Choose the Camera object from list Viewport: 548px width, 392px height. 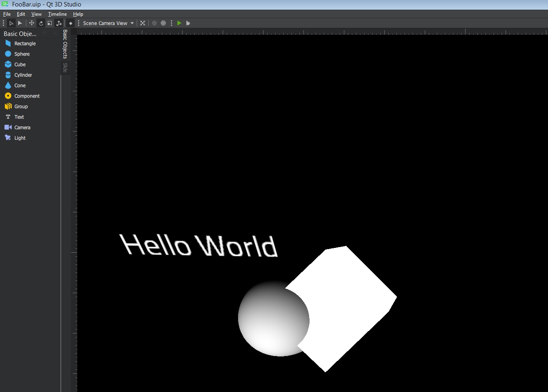22,128
